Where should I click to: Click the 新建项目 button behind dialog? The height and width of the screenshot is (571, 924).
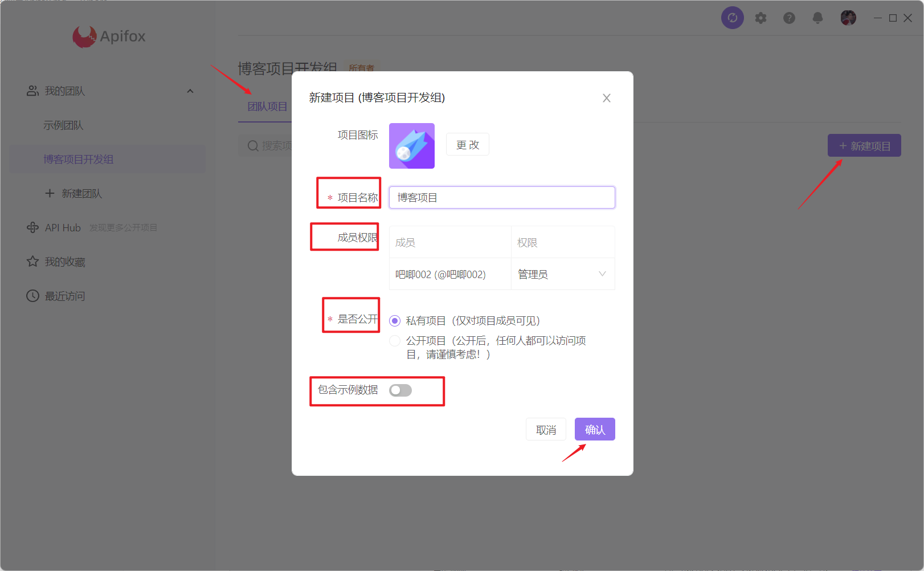(x=864, y=145)
